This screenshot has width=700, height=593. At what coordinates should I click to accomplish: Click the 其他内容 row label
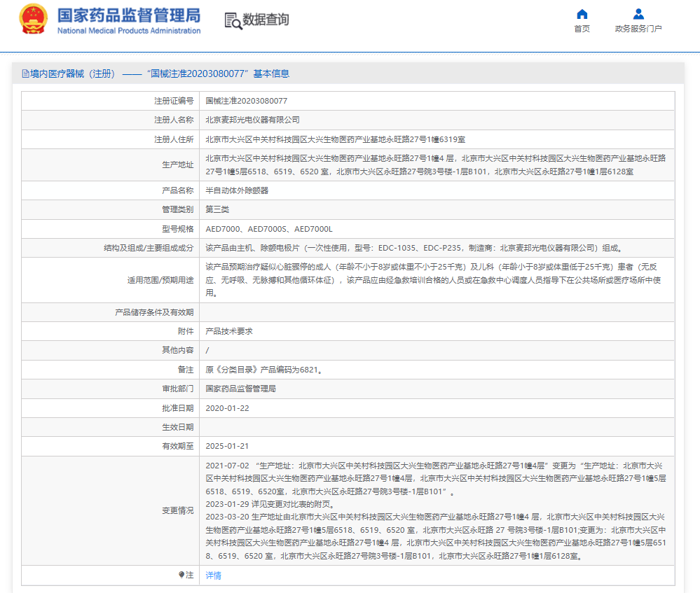click(178, 350)
